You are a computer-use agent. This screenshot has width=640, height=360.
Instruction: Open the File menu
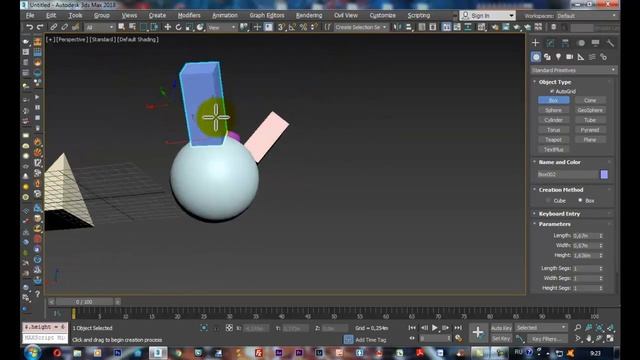pyautogui.click(x=30, y=16)
